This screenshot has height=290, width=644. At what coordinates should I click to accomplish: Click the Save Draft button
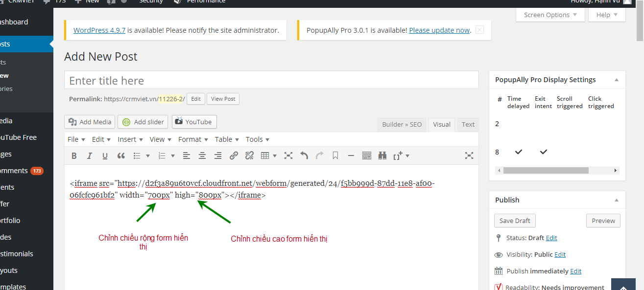(x=515, y=221)
